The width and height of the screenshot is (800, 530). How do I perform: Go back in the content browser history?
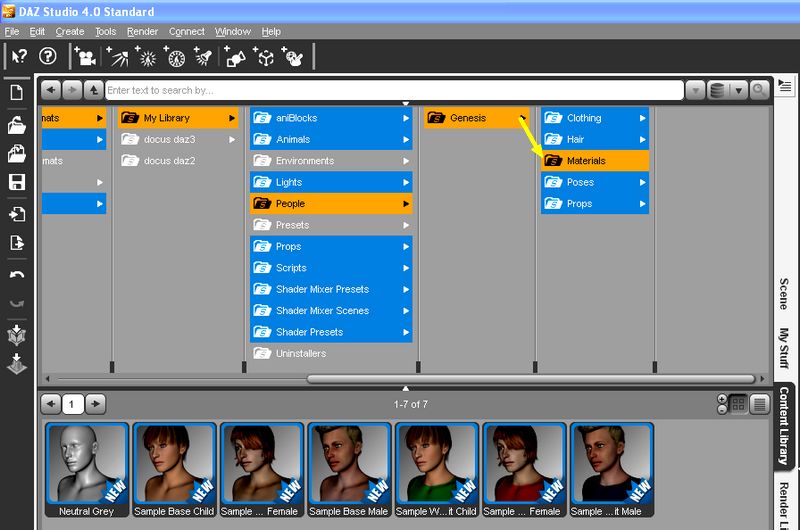51,90
